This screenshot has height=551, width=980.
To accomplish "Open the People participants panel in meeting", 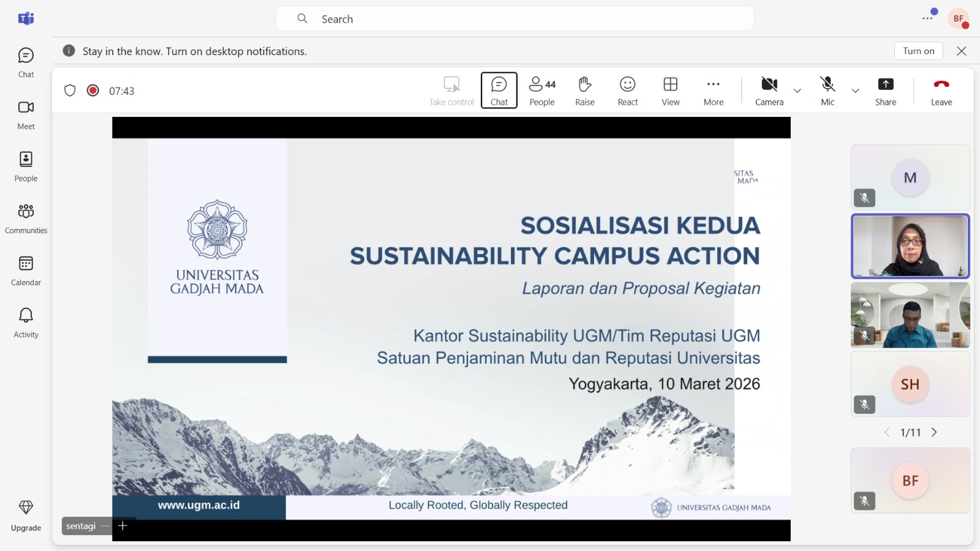I will [x=542, y=91].
